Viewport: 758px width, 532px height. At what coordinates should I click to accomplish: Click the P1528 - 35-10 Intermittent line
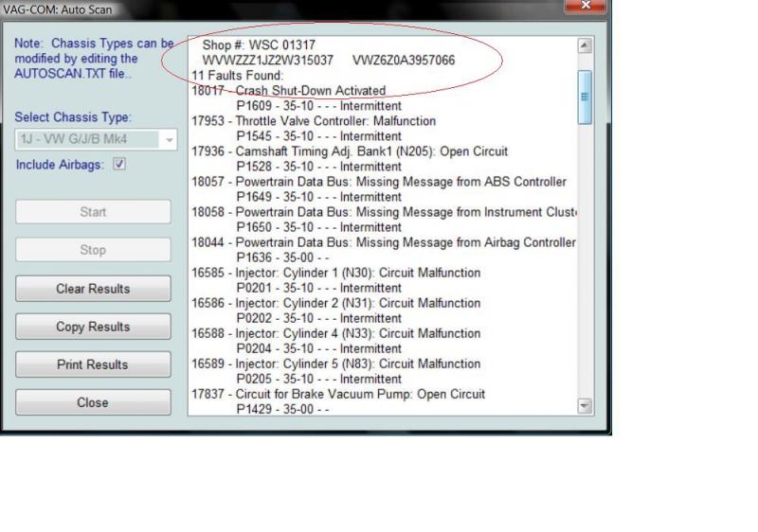tap(319, 167)
